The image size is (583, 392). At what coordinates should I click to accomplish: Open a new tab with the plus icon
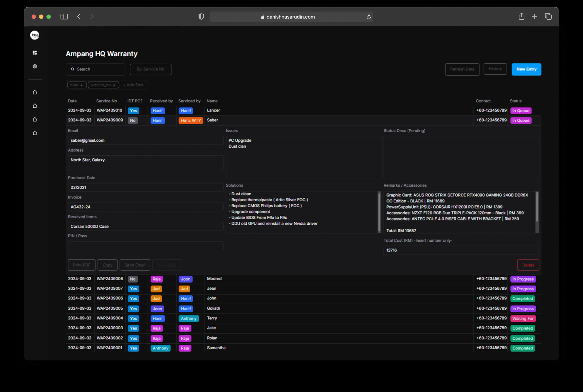tap(534, 17)
